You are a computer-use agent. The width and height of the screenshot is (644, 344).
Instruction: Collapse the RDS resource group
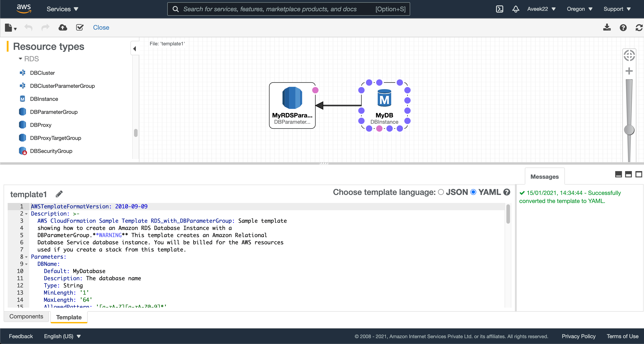point(20,59)
